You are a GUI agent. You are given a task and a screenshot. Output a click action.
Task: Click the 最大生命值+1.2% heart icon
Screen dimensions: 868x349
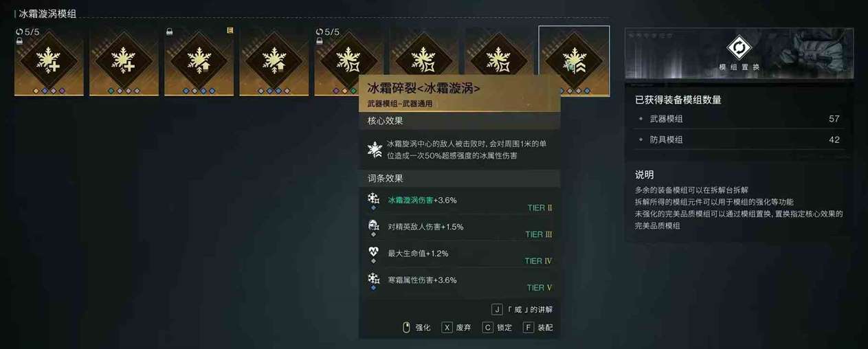[x=374, y=252]
